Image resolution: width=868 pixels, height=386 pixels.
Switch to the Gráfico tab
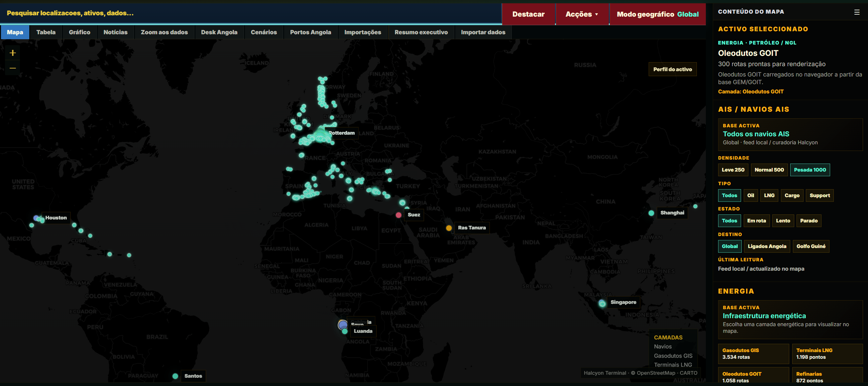tap(79, 32)
